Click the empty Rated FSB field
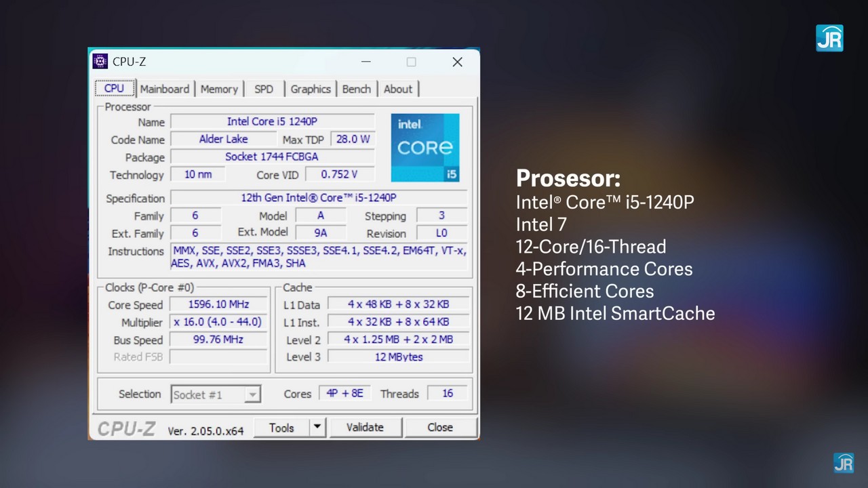The height and width of the screenshot is (488, 868). [218, 357]
